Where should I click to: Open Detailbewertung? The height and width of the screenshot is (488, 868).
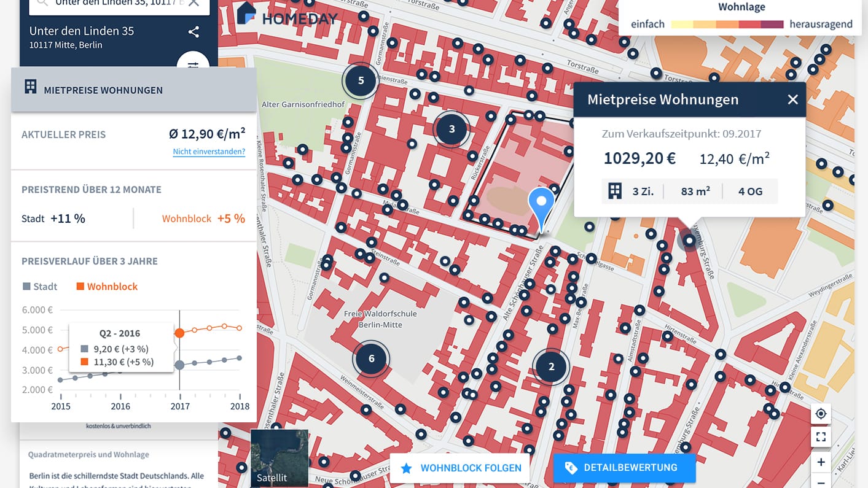coord(624,468)
